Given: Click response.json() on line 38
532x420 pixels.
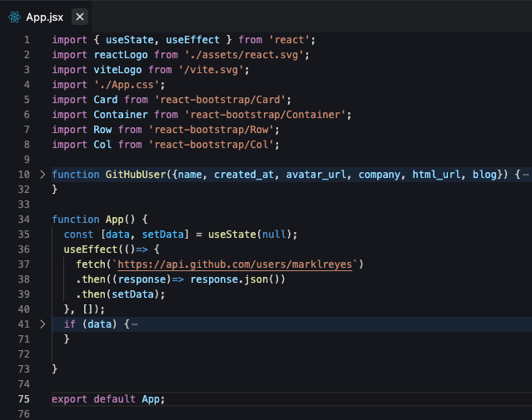Looking at the screenshot, I should (237, 279).
